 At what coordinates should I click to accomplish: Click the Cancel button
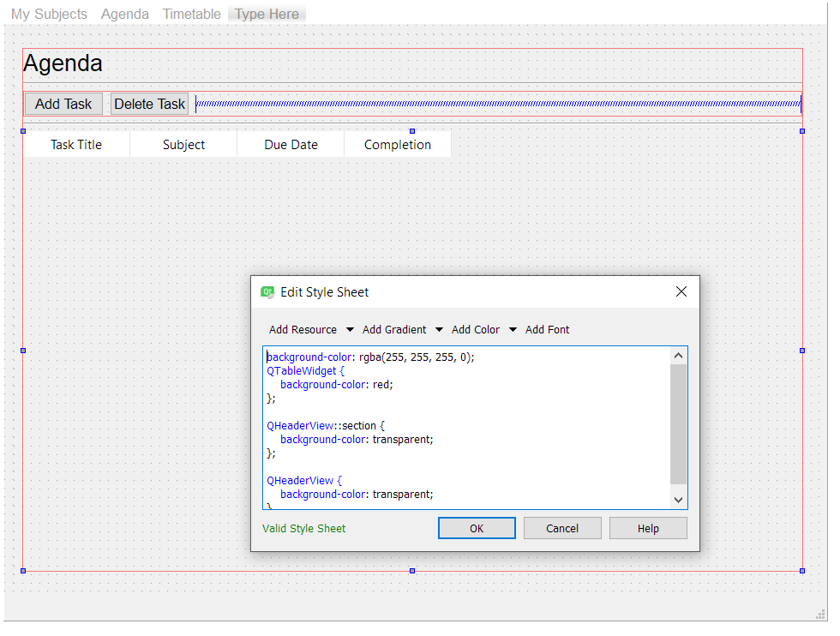[562, 528]
